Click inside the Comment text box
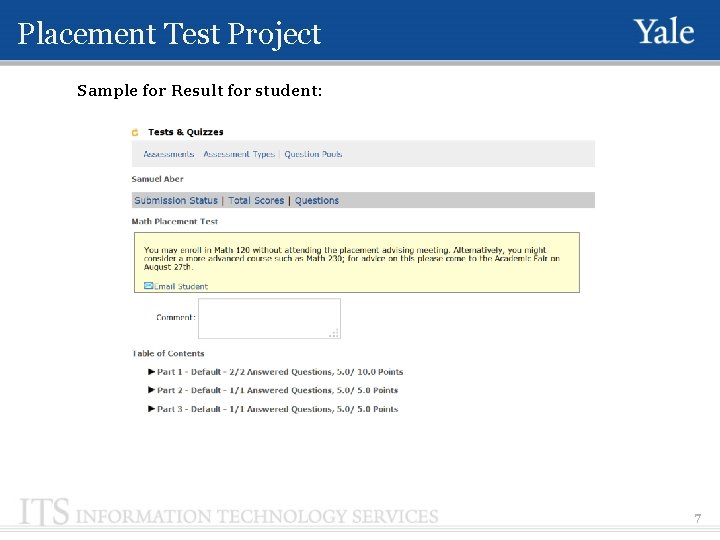 [268, 318]
